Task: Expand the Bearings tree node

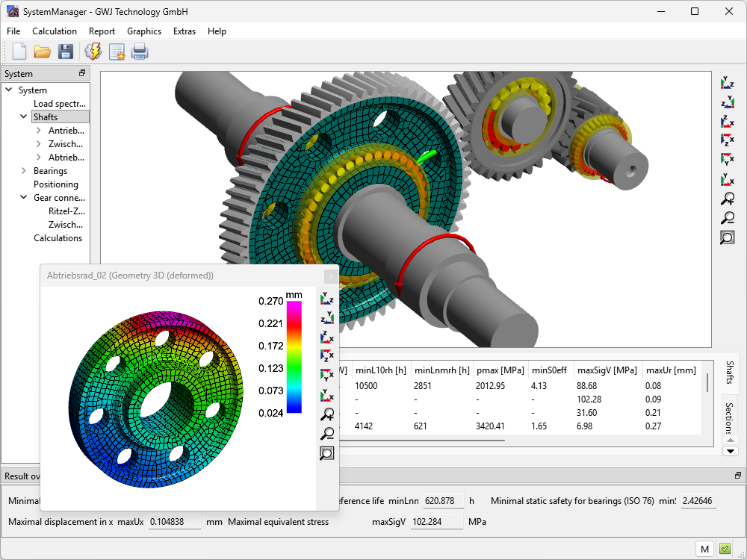Action: tap(24, 171)
